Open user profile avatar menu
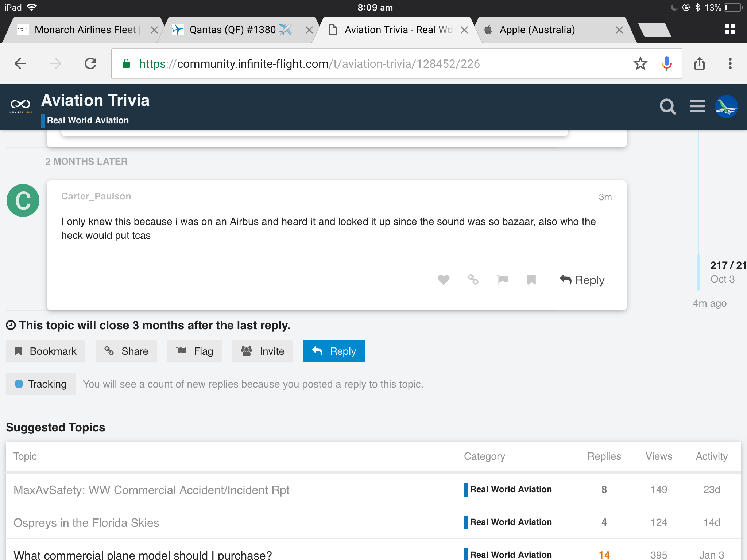This screenshot has width=747, height=560. point(726,107)
